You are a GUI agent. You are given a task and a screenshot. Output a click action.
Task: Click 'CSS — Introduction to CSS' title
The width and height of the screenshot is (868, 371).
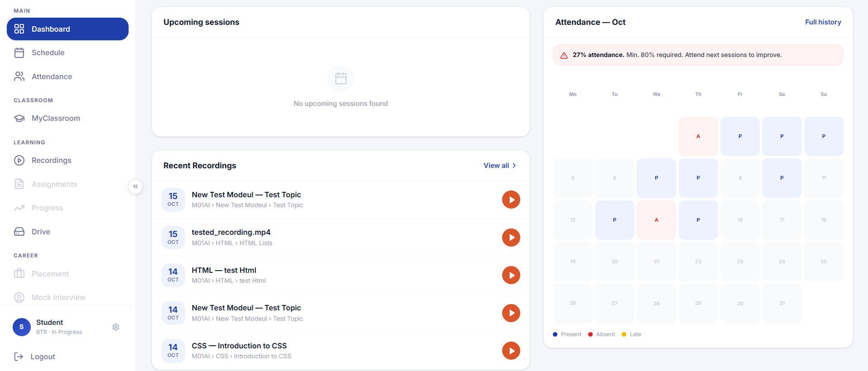coord(239,346)
